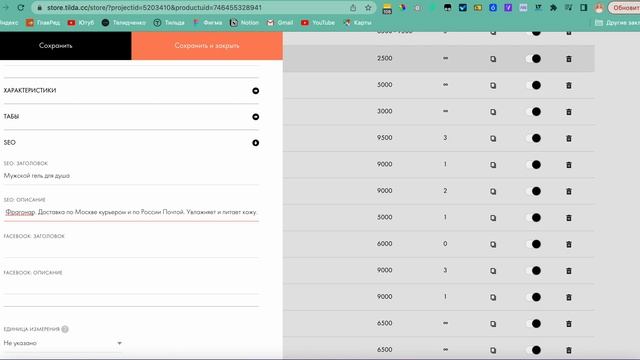Open help for Единица измерения
The width and height of the screenshot is (640, 360).
pyautogui.click(x=65, y=329)
